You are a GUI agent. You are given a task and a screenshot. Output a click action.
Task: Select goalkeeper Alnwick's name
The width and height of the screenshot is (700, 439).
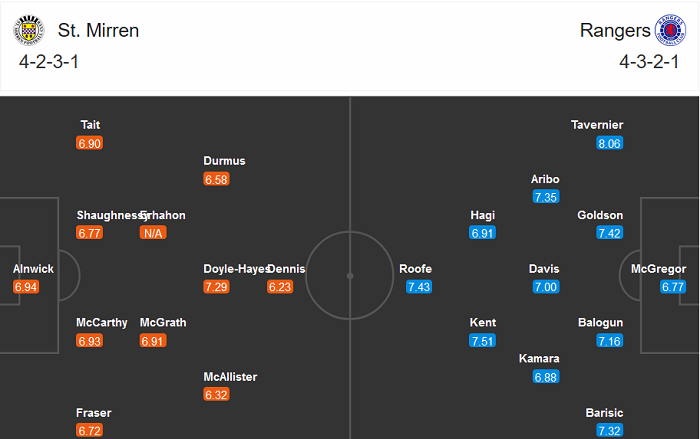point(34,269)
